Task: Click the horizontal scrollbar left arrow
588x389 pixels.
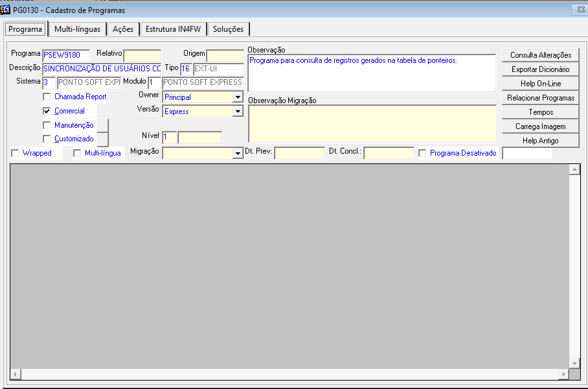Action: tap(16, 374)
